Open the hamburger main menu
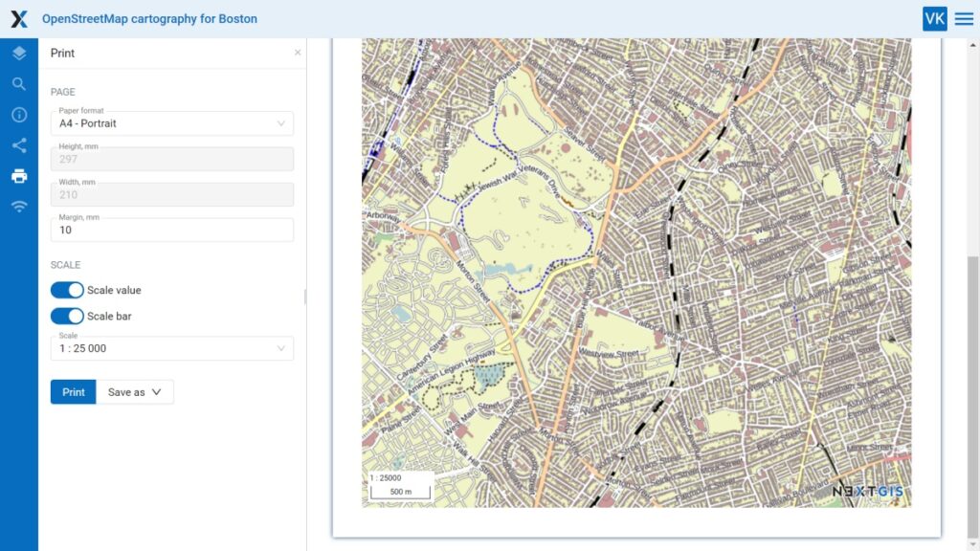The image size is (980, 551). 964,19
